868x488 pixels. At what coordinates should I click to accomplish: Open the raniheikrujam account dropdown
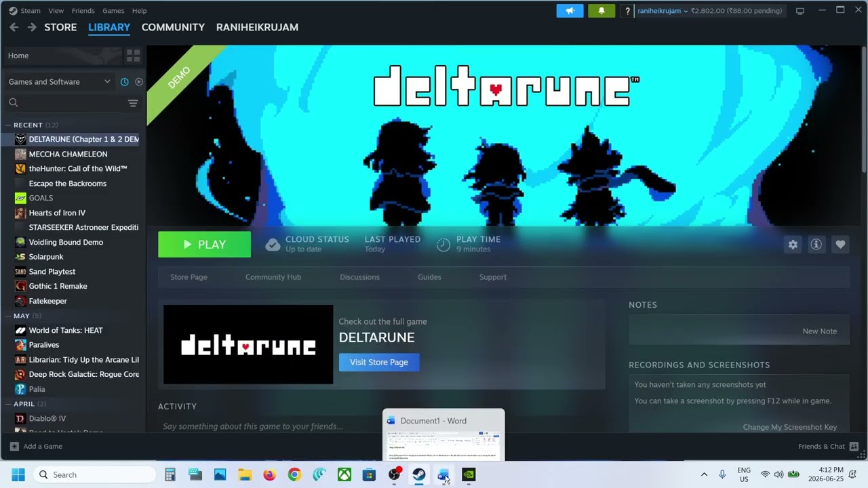663,11
